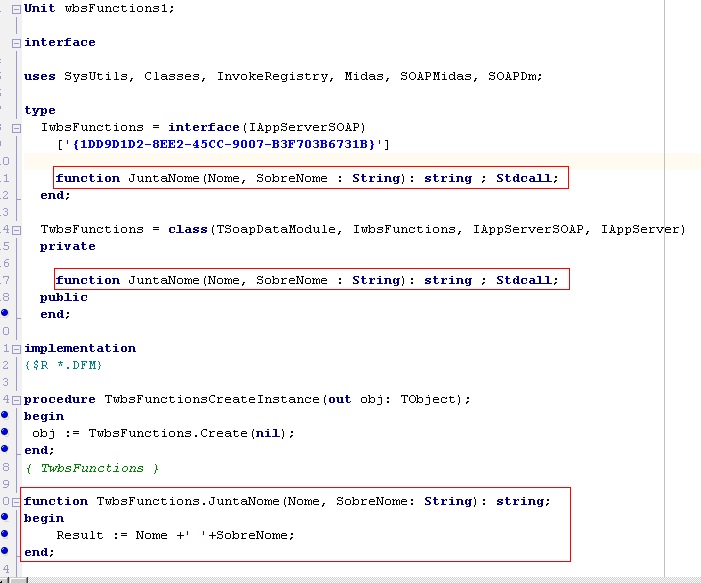701x583 pixels.
Task: Toggle breakpoint on Result := Nome line
Action: tap(4, 535)
